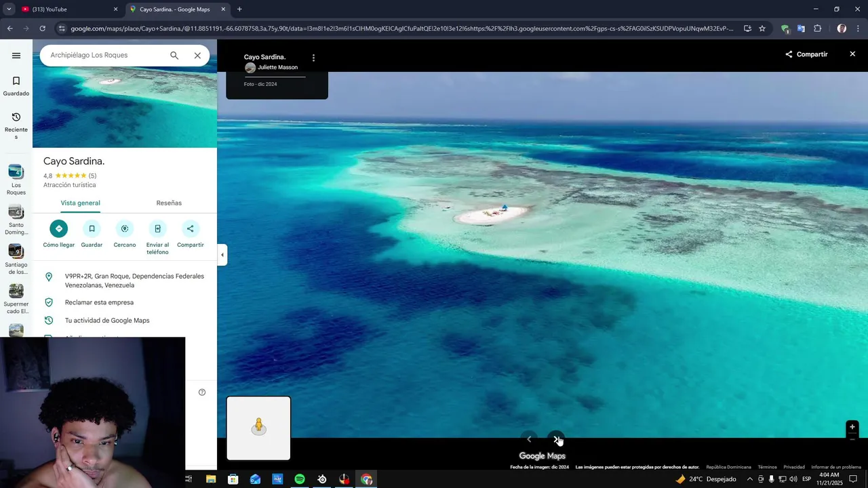
Task: Open Los Roques recent item
Action: [16, 180]
